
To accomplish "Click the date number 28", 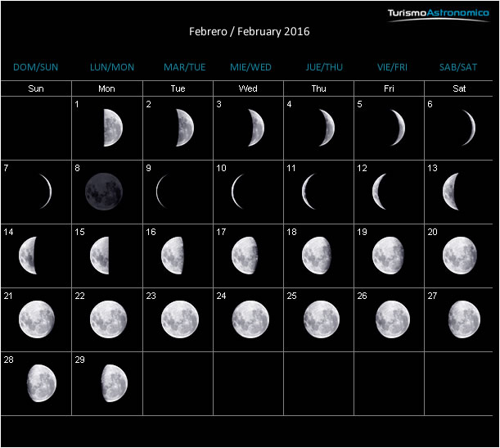I will (x=9, y=360).
